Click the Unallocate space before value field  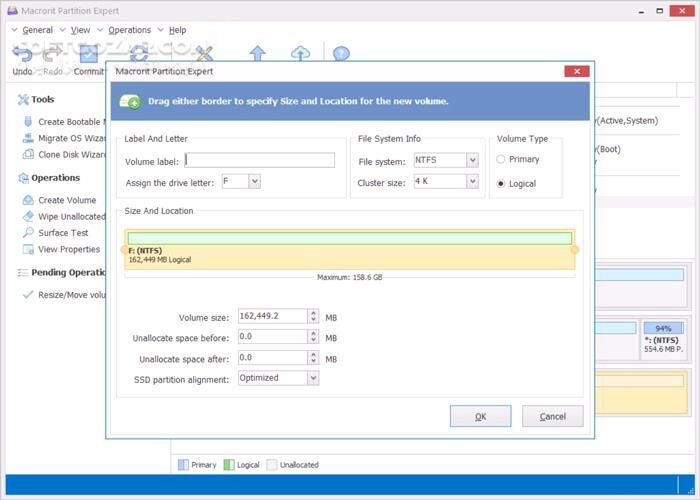273,337
